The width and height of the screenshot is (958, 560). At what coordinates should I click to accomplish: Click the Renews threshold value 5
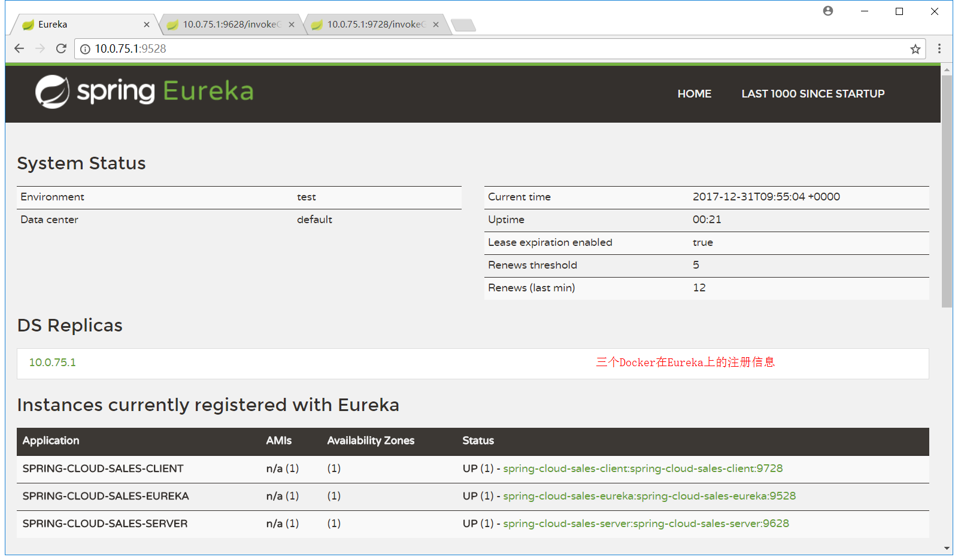[x=696, y=265]
